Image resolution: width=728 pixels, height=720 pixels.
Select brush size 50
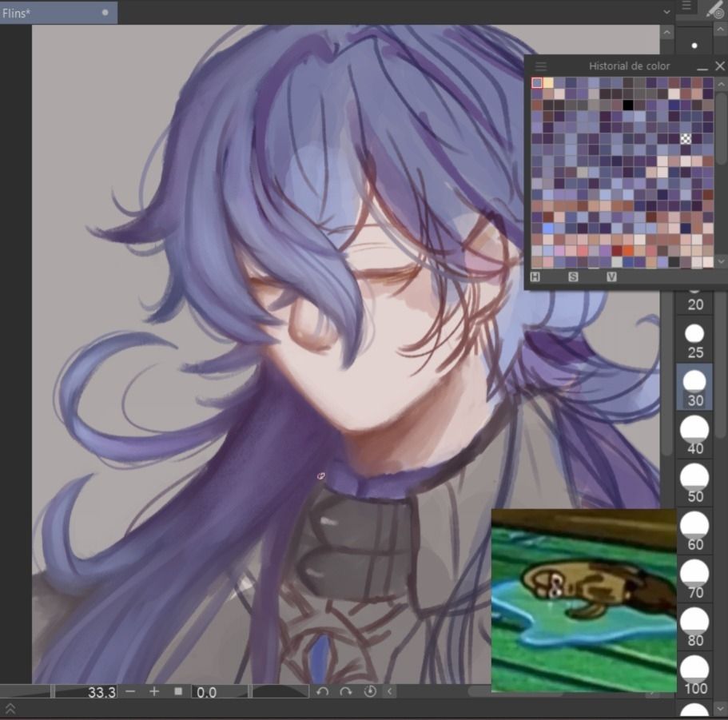[694, 483]
